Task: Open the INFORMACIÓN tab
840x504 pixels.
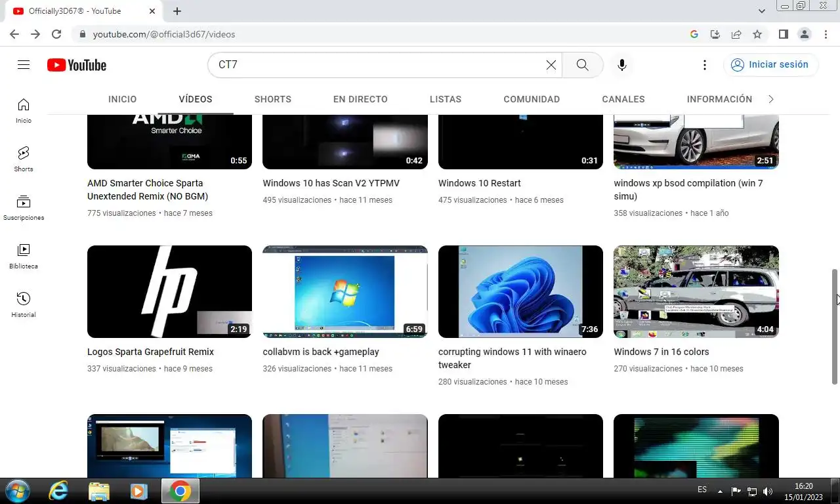Action: (719, 99)
